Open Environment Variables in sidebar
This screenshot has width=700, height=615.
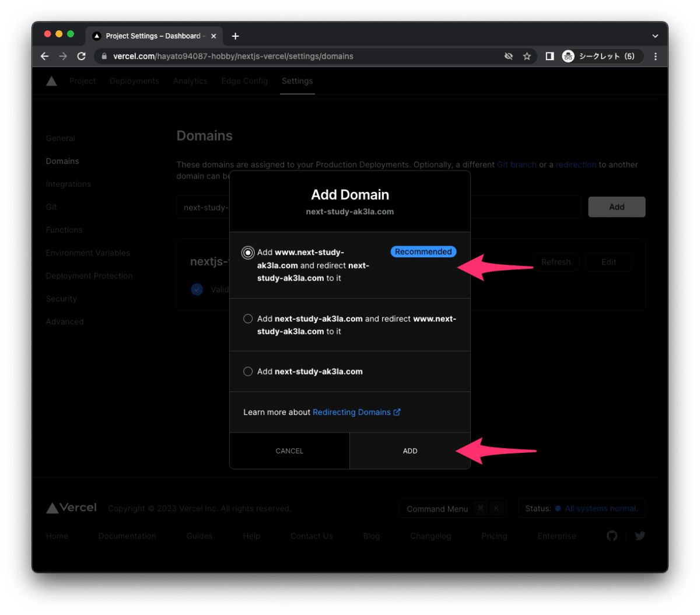(88, 253)
